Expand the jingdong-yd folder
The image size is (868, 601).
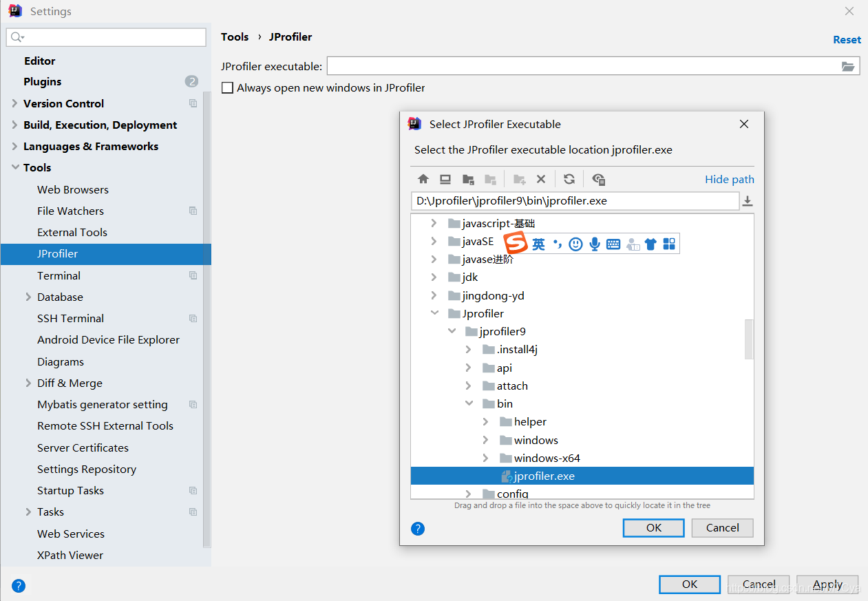(x=434, y=295)
